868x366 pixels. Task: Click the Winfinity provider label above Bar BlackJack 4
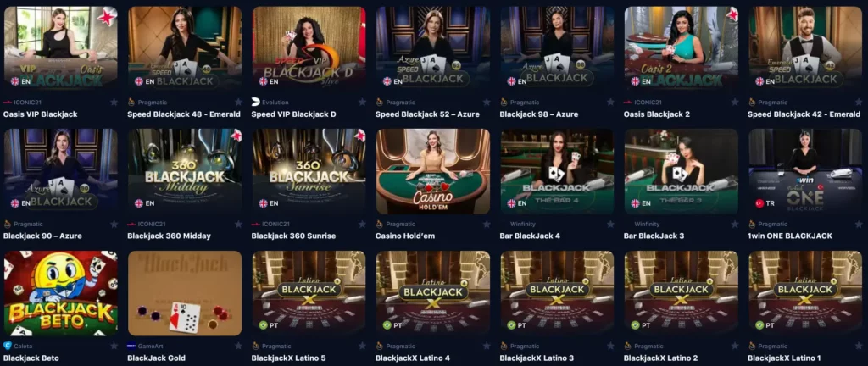pyautogui.click(x=523, y=224)
